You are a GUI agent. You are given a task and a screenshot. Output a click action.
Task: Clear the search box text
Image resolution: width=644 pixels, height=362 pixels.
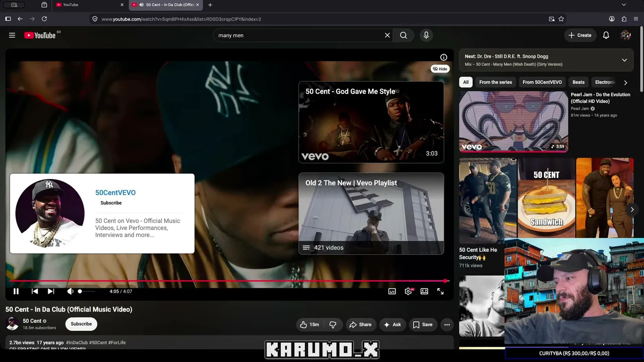(387, 35)
